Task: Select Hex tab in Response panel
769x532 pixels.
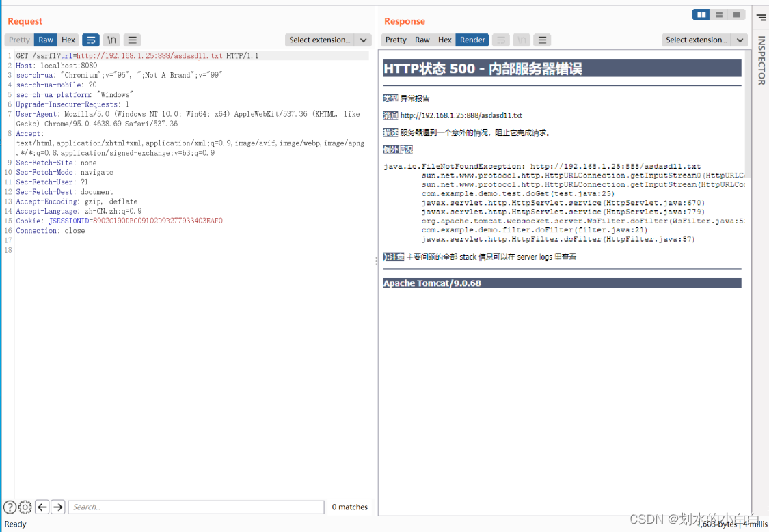Action: click(x=445, y=40)
